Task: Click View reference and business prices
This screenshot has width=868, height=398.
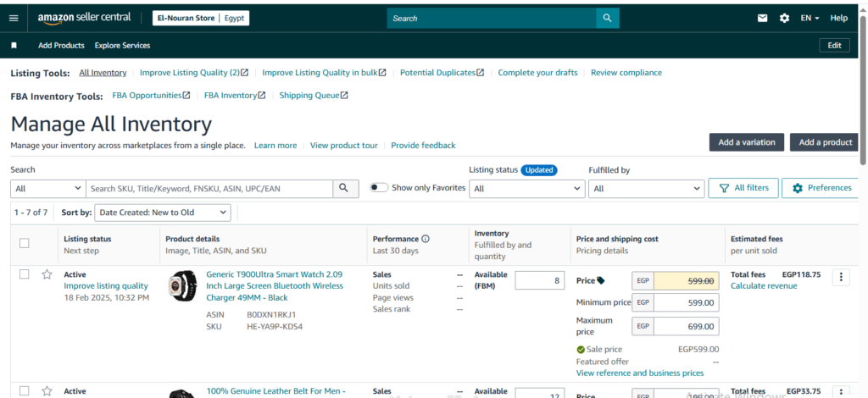Action: 640,373
